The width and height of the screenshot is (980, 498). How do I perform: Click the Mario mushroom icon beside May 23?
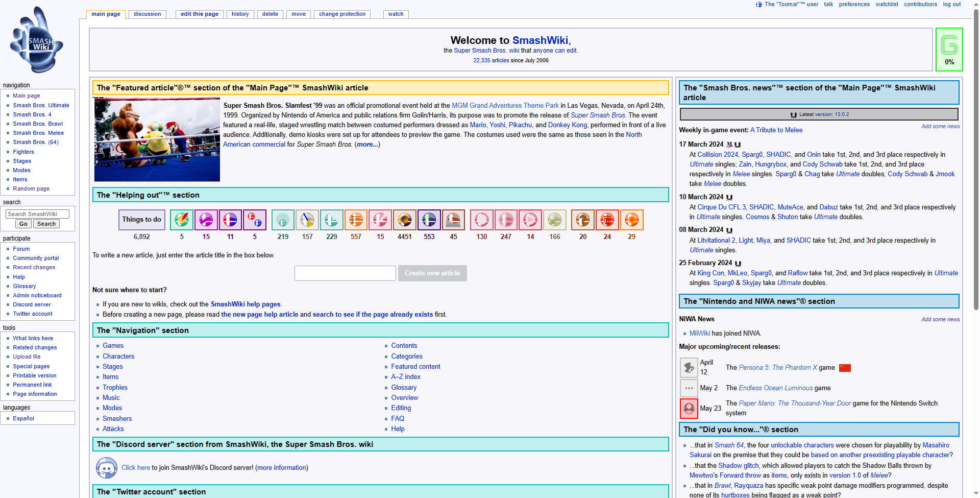coord(689,409)
